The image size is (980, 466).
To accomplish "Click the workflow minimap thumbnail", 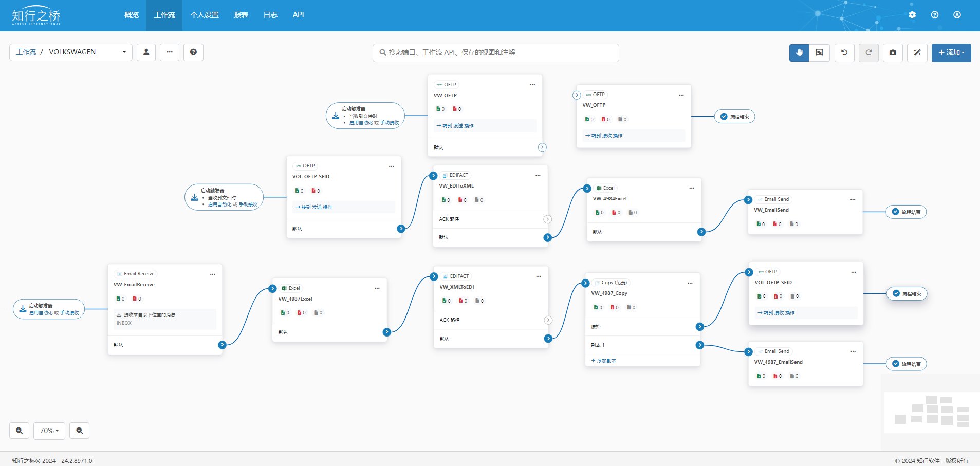I will click(931, 412).
